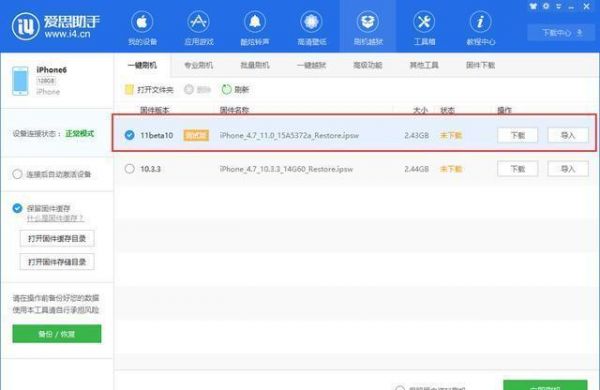The width and height of the screenshot is (600, 390).
Task: Switch to the 专业刷机 tab
Action: tap(198, 65)
